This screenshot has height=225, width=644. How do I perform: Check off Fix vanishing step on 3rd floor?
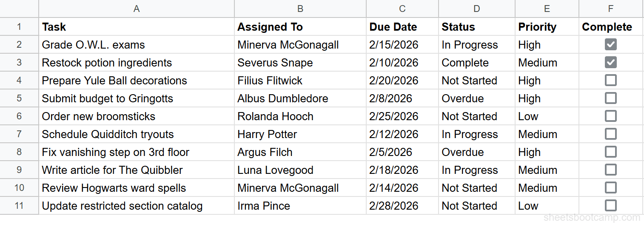[x=610, y=152]
